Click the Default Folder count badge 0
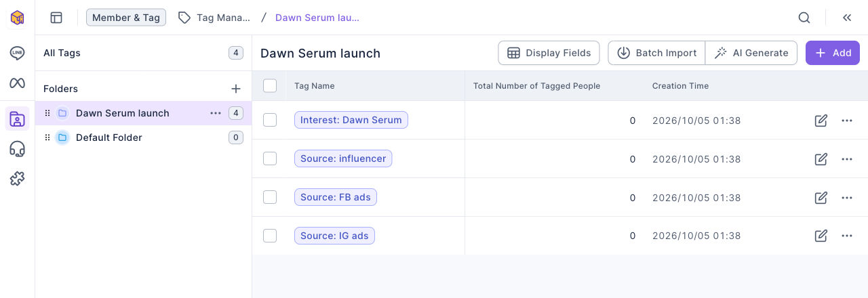Viewport: 868px width, 298px height. click(x=236, y=137)
